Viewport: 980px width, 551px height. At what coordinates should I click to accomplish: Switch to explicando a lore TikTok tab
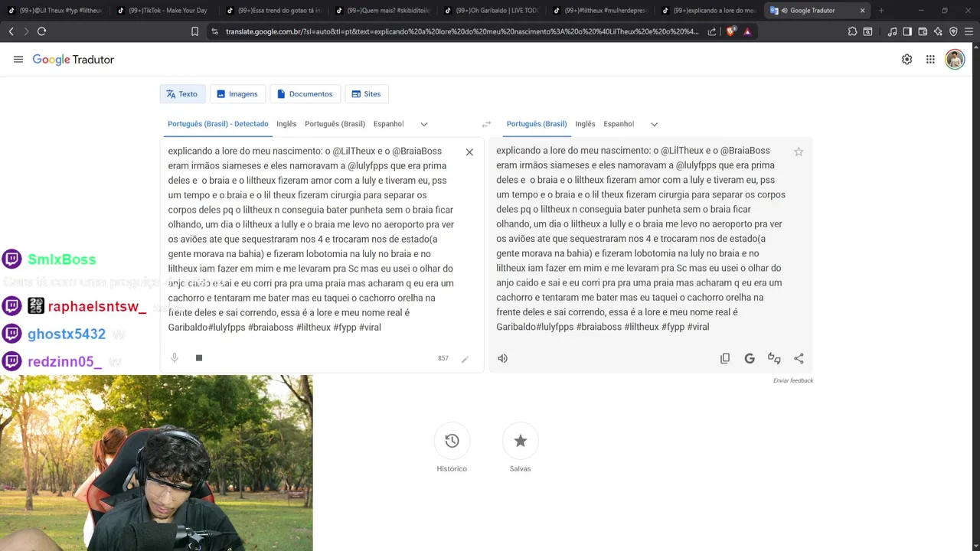click(x=709, y=11)
